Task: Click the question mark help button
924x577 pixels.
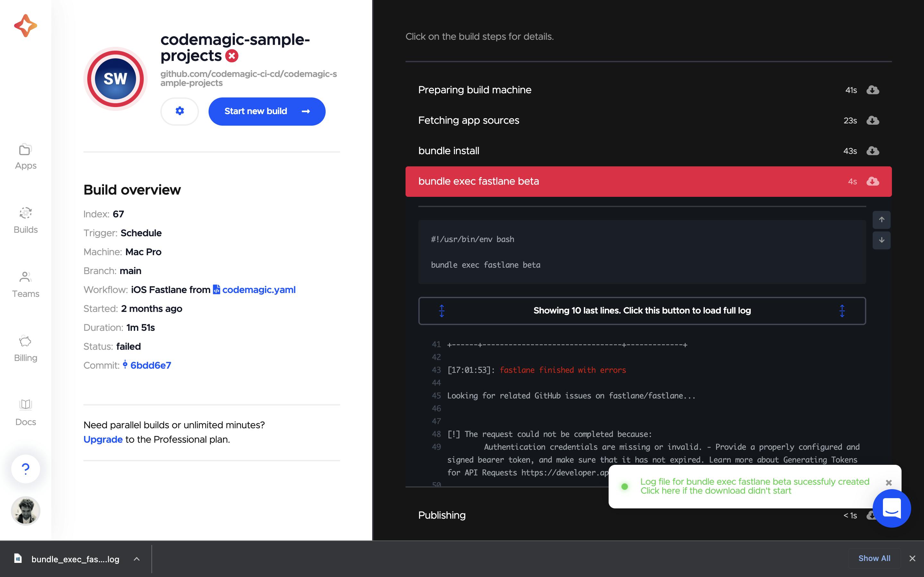Action: coord(26,469)
